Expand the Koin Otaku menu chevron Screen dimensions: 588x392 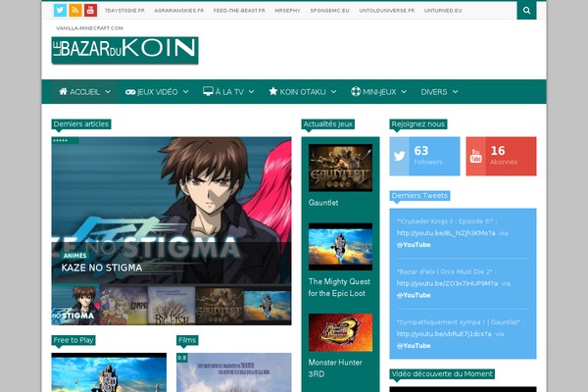[333, 92]
